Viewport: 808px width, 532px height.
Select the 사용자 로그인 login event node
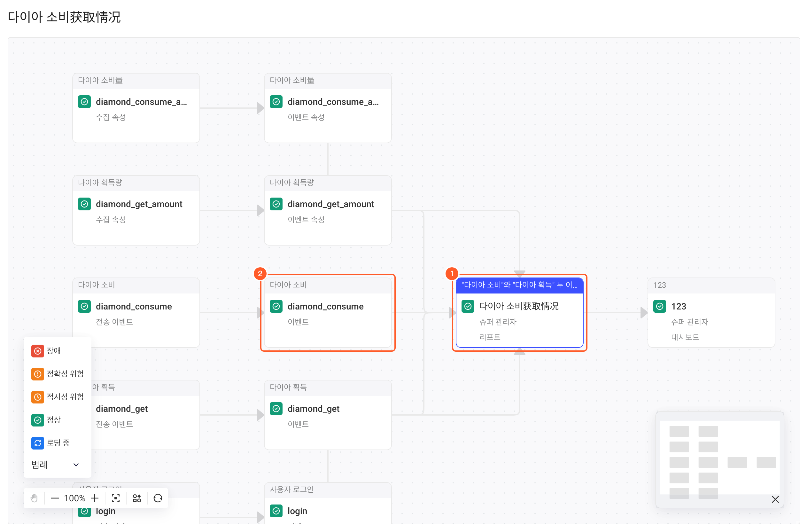point(328,503)
